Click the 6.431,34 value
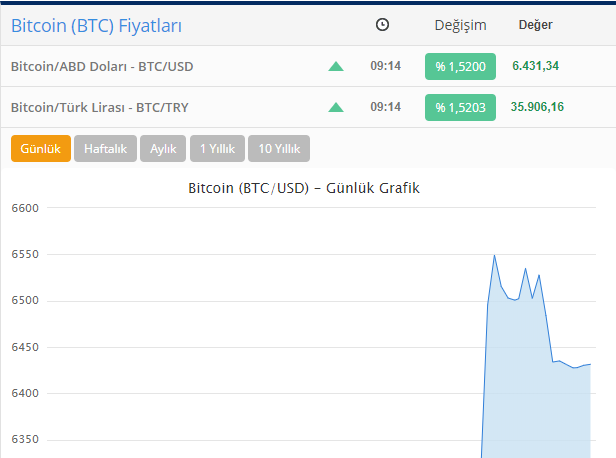The width and height of the screenshot is (616, 458). pyautogui.click(x=535, y=66)
